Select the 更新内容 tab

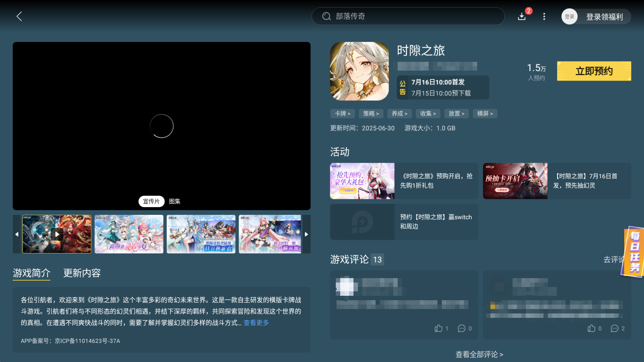(82, 273)
